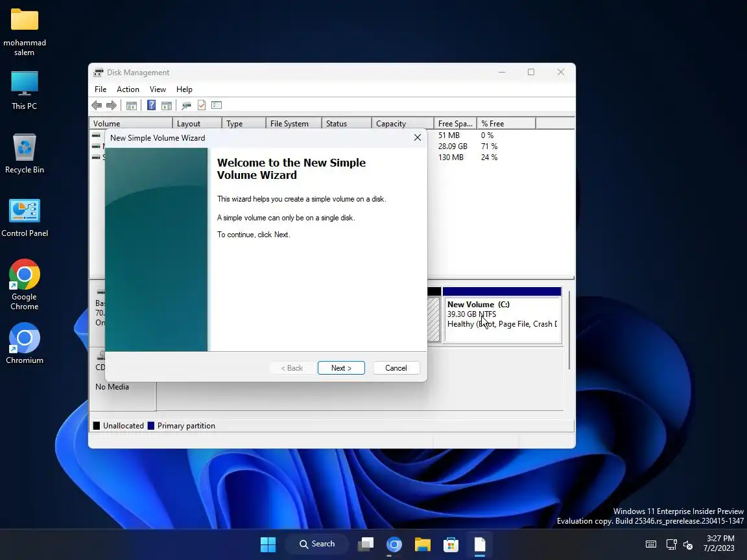Select the Chromium desktop shortcut
This screenshot has width=747, height=560.
click(24, 344)
